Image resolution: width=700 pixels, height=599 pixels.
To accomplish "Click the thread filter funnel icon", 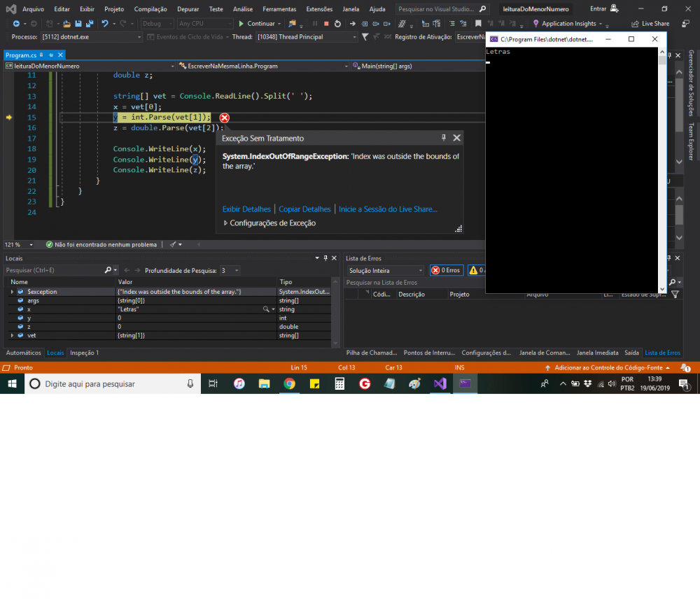I will (x=365, y=36).
